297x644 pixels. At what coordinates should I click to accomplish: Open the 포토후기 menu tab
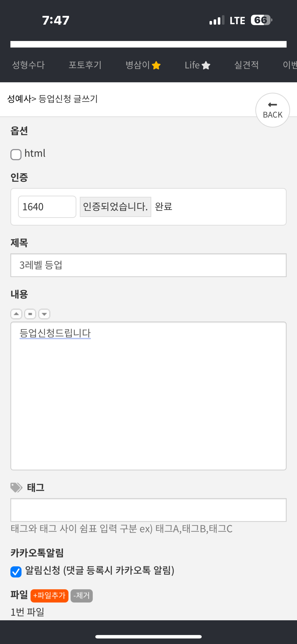click(x=85, y=65)
